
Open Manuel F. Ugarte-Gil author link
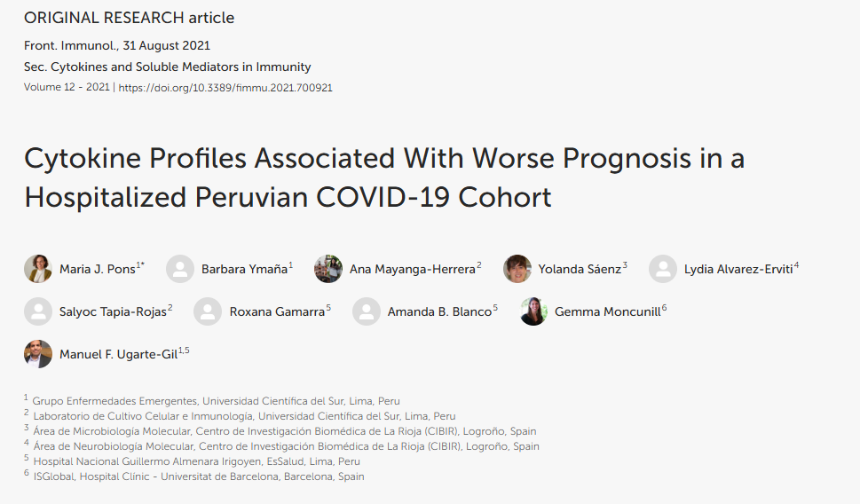tap(118, 354)
